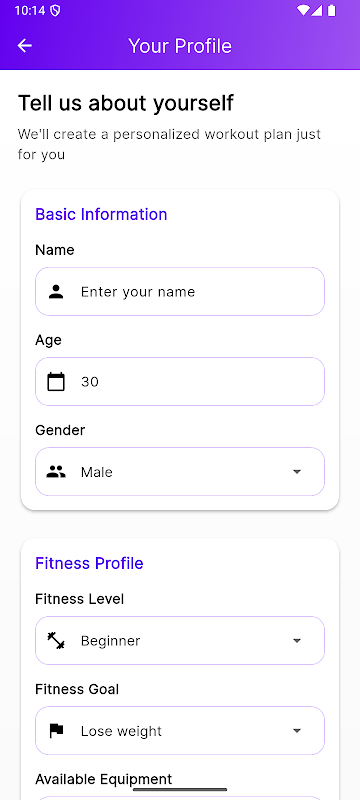Expand the Fitness Goal dropdown arrow
Viewport: 360px width, 800px height.
tap(297, 731)
